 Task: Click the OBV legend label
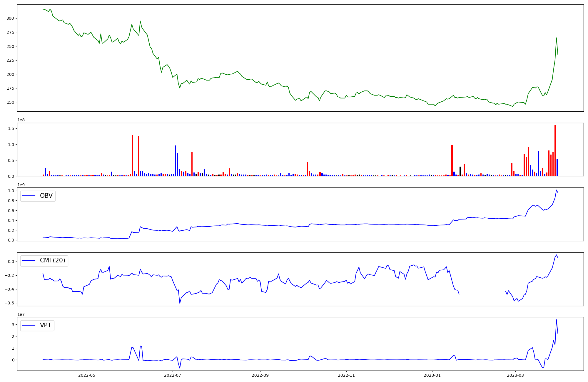[x=46, y=196]
